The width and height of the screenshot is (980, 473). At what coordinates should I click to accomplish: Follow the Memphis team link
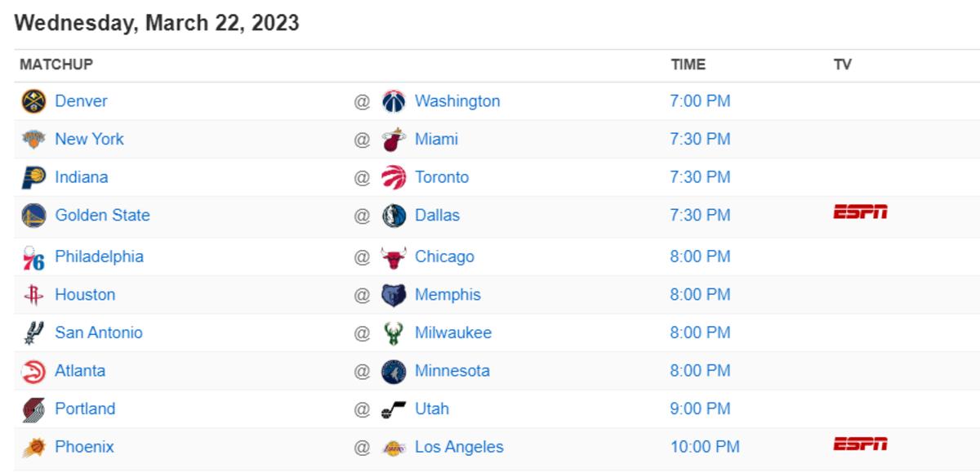tap(448, 295)
